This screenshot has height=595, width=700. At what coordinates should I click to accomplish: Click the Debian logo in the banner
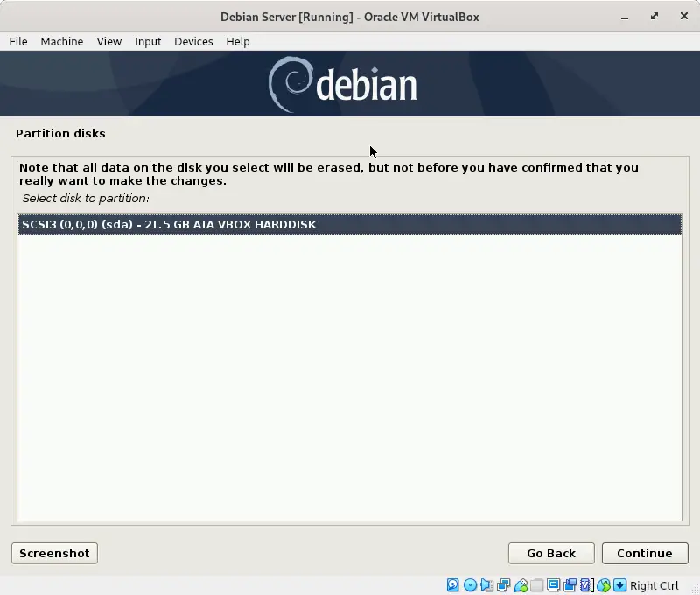(342, 84)
